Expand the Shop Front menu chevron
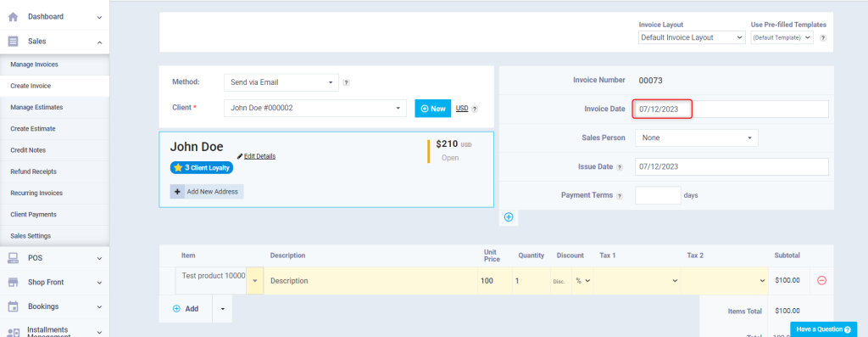Viewport: 868px width, 337px height. 100,283
